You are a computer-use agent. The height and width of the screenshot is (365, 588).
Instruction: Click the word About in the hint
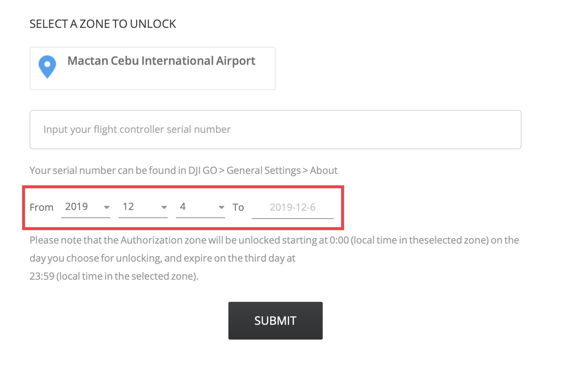pyautogui.click(x=324, y=171)
